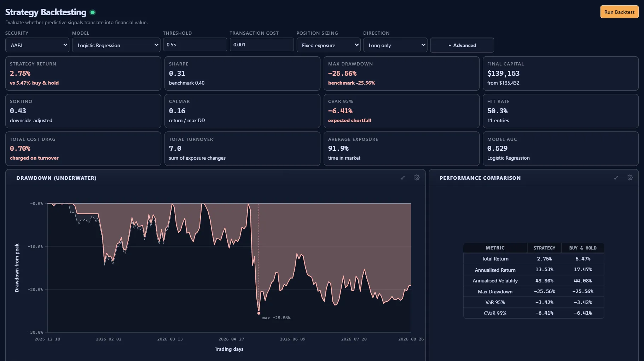Select the Sharpe value 0.31
Viewport: 644px width, 361px height.
[x=177, y=73]
